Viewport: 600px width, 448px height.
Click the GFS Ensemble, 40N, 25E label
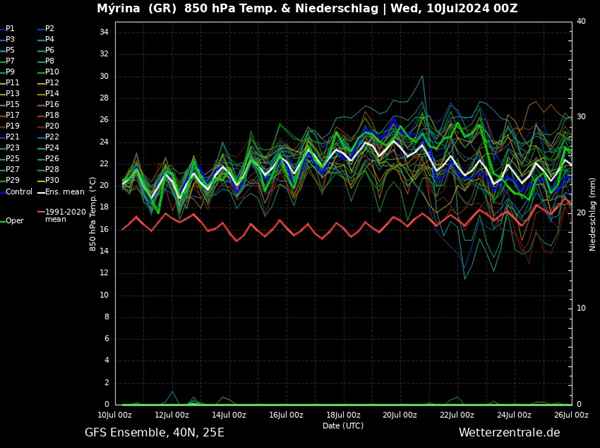pyautogui.click(x=154, y=432)
